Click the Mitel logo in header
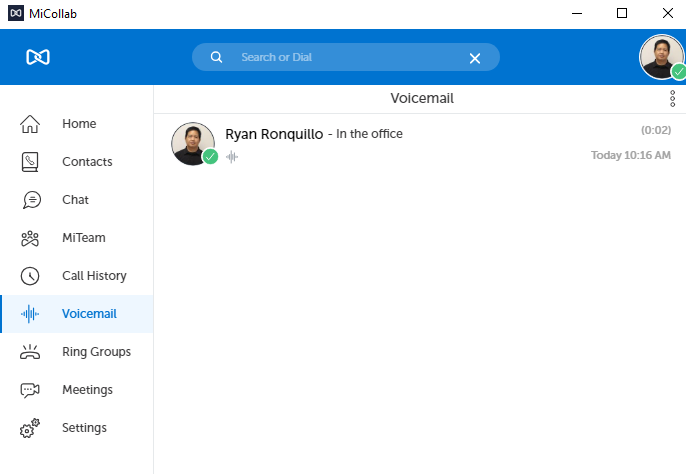The image size is (686, 474). point(38,57)
